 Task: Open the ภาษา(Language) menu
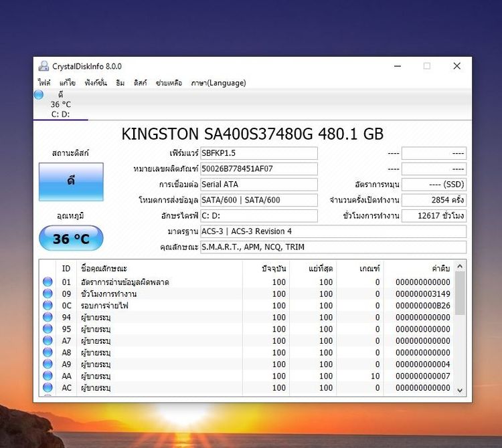point(218,83)
